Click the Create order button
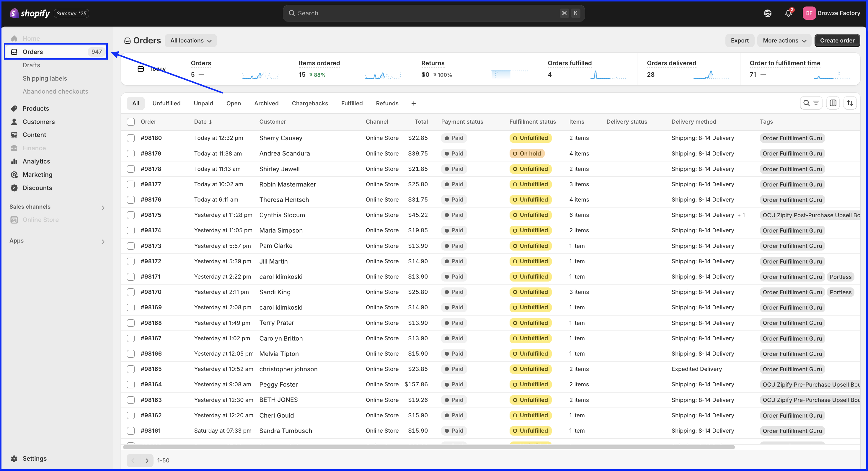Screen dimensions: 868x471 (x=837, y=40)
